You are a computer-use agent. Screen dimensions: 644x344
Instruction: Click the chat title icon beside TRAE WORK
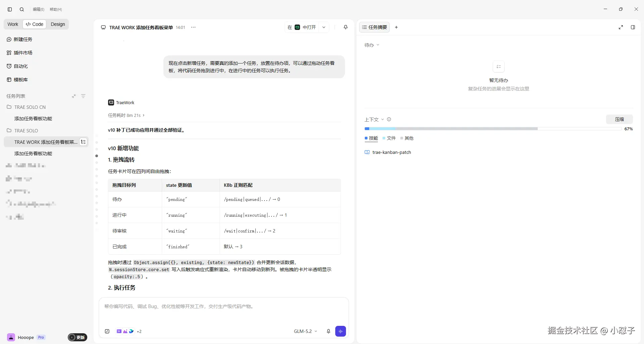(x=103, y=28)
